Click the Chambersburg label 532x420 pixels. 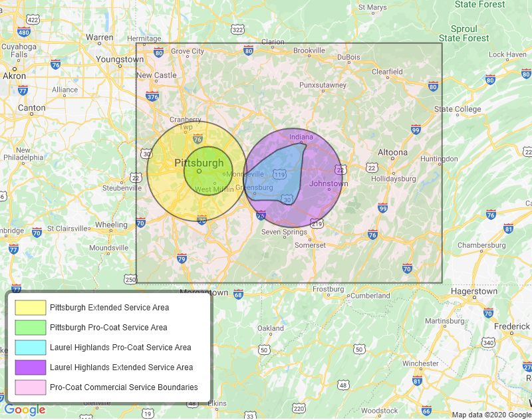(481, 245)
